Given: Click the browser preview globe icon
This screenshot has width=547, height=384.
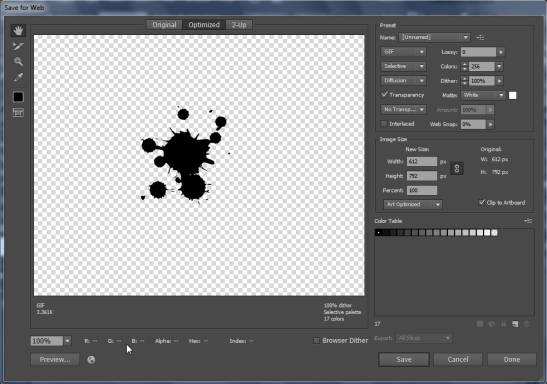Looking at the screenshot, I should click(91, 360).
